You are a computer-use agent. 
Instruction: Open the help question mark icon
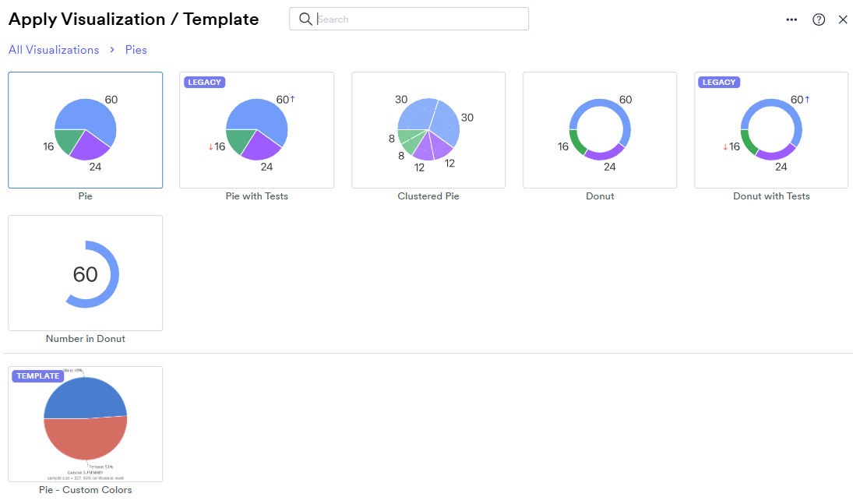819,19
